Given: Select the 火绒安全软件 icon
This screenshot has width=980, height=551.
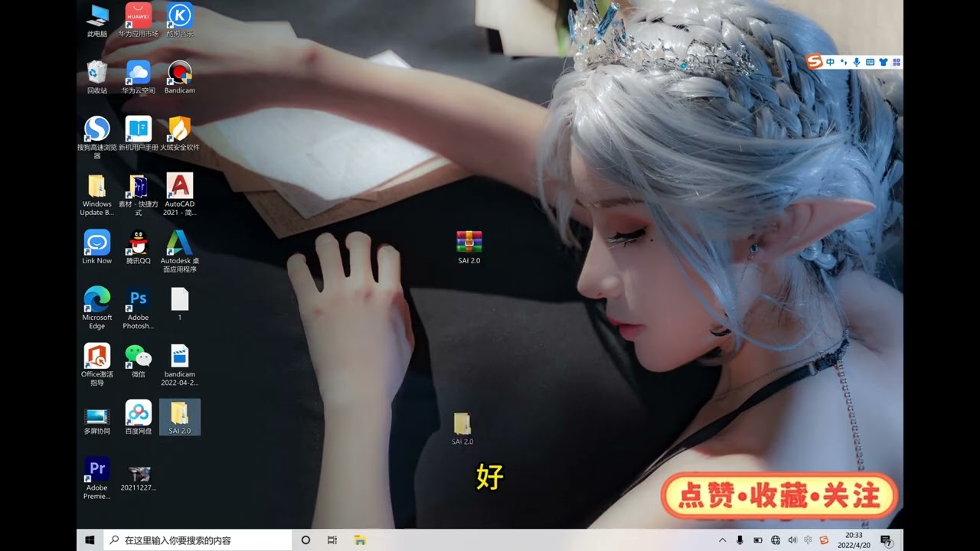Looking at the screenshot, I should click(x=180, y=134).
